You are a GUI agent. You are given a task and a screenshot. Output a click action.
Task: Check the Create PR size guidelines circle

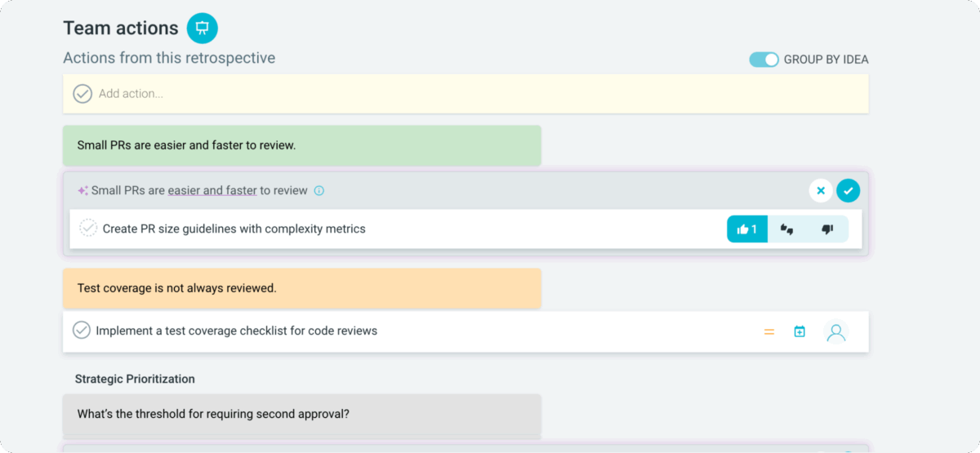pyautogui.click(x=88, y=229)
